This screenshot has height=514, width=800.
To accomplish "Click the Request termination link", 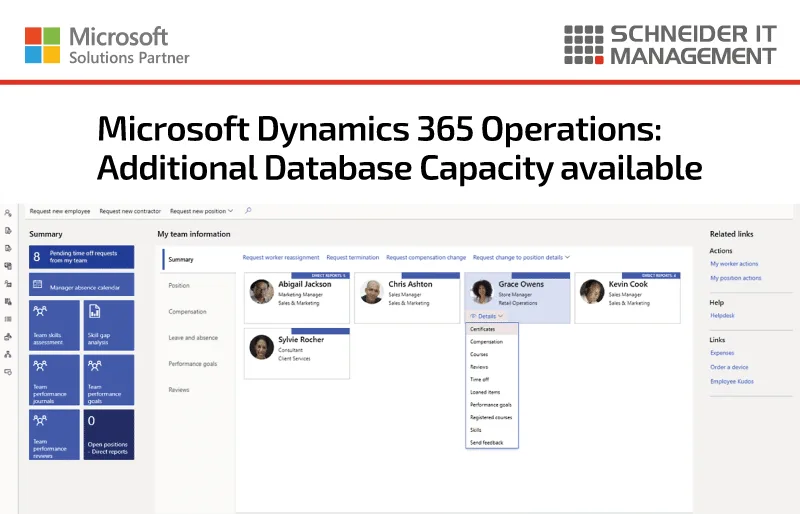I will pyautogui.click(x=353, y=257).
